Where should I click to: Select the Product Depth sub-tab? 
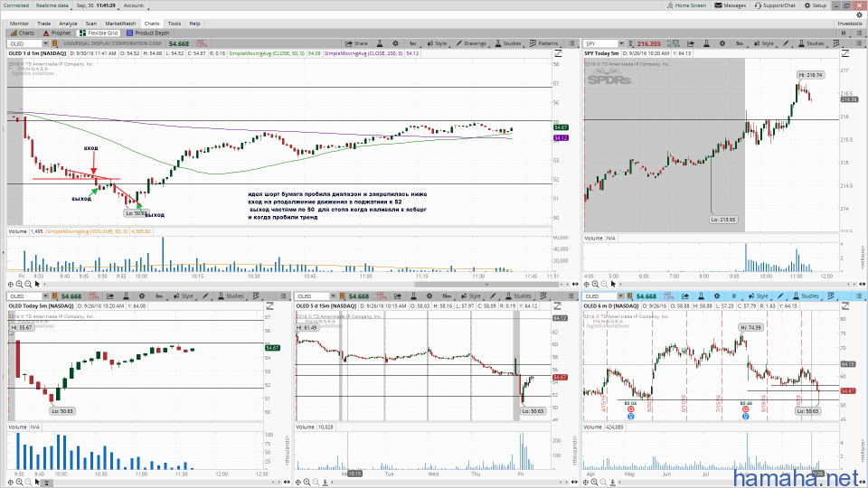tap(147, 33)
